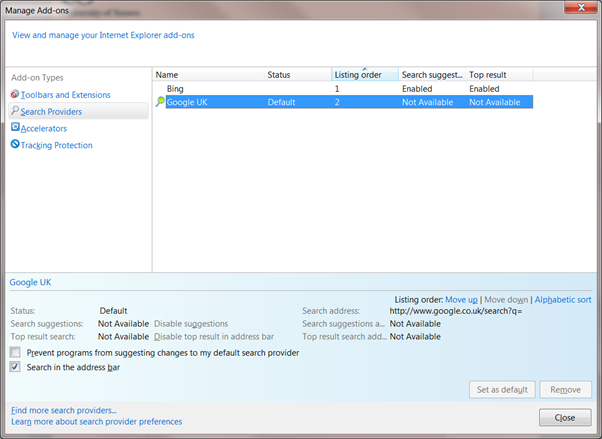Switch to the Accelerators add-on type
Image resolution: width=602 pixels, height=439 pixels.
point(44,128)
